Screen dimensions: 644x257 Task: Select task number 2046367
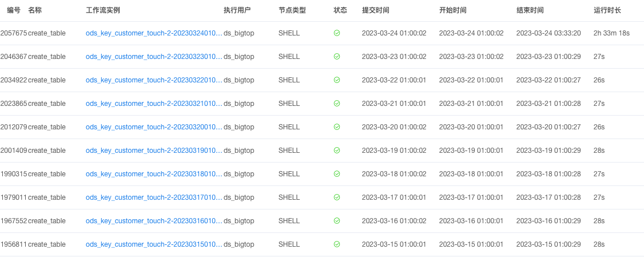click(14, 57)
